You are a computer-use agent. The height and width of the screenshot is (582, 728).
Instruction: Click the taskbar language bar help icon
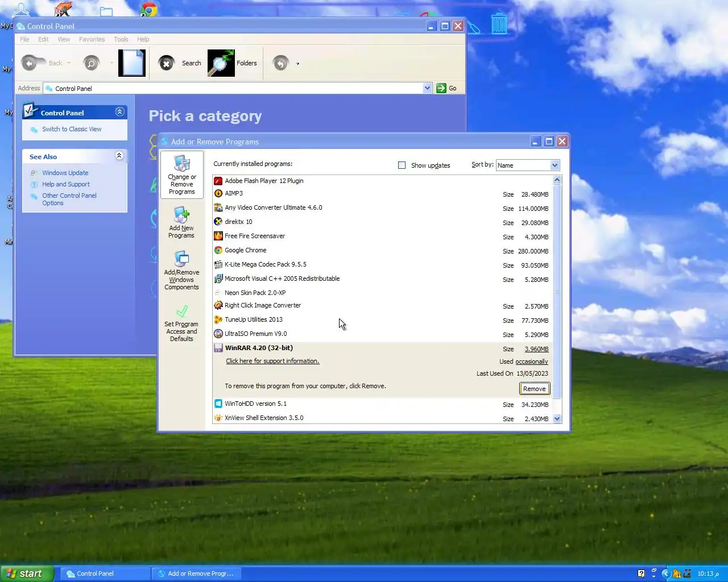point(641,573)
